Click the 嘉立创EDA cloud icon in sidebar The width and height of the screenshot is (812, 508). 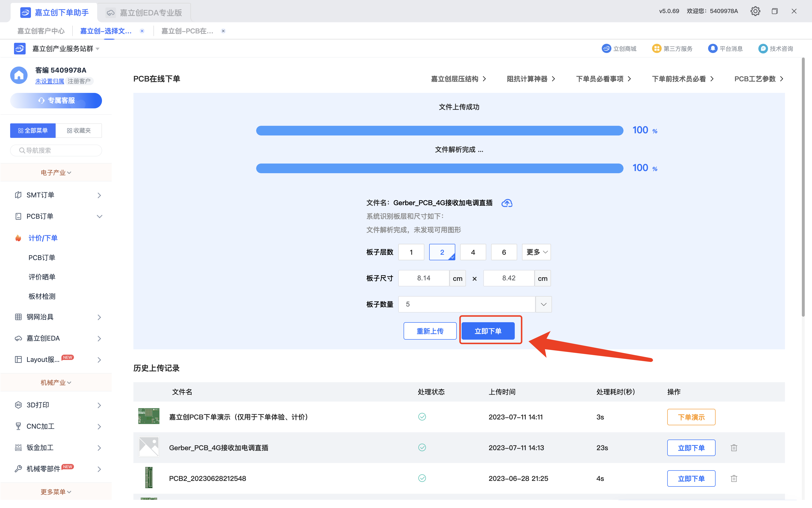(18, 338)
